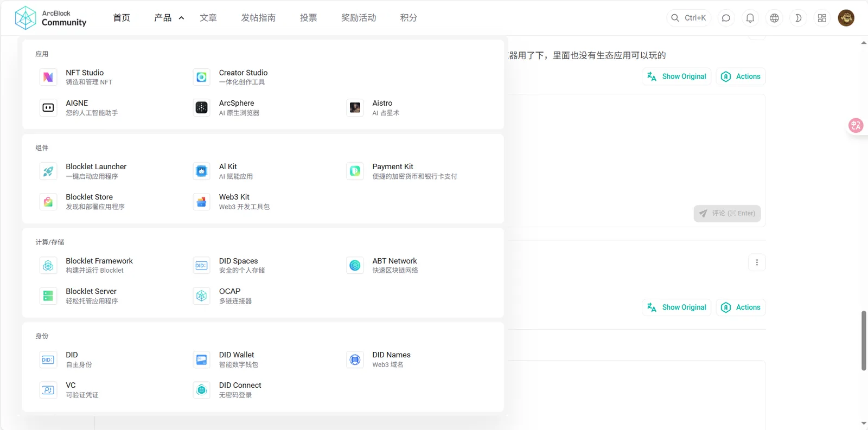Click the DID Spaces product name
Viewport: 868px width, 430px height.
239,261
